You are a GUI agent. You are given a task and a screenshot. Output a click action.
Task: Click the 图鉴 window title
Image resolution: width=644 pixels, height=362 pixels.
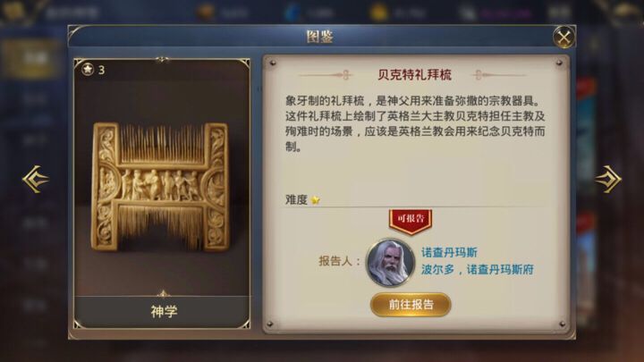coord(320,37)
